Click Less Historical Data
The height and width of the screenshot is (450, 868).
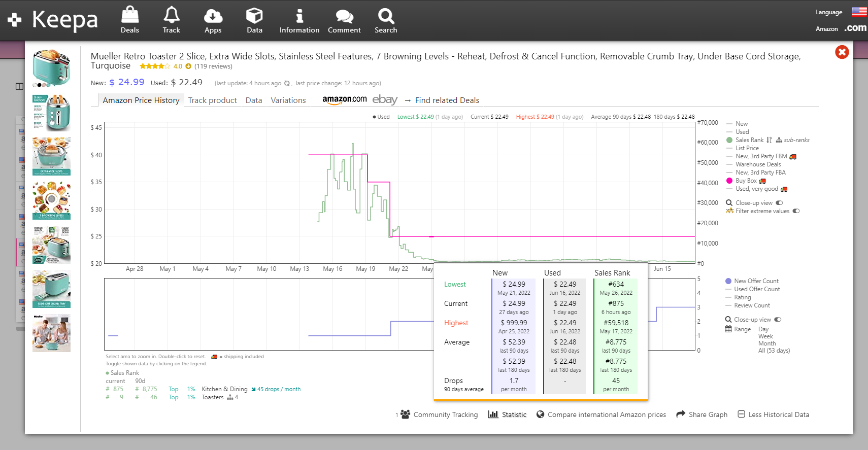(773, 414)
